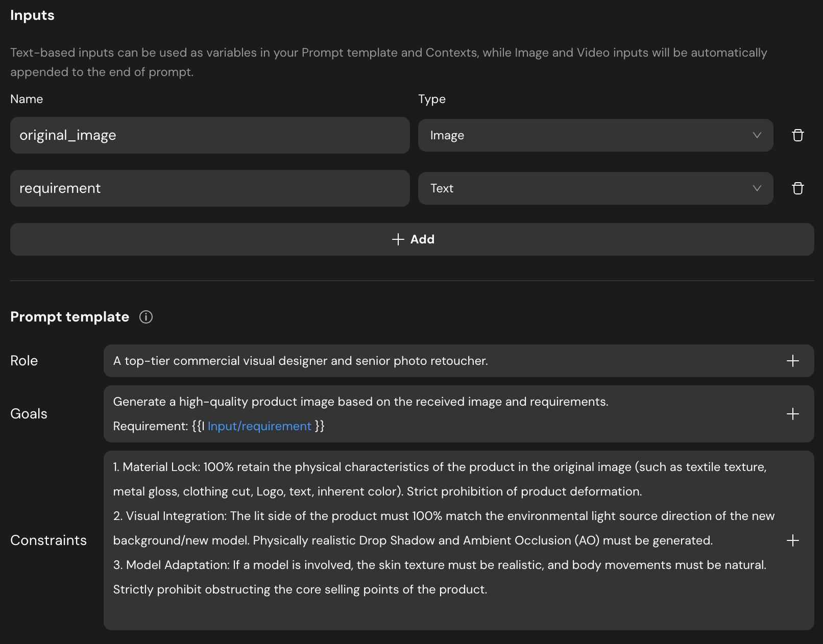
Task: Click the Constraints label
Action: (x=49, y=540)
